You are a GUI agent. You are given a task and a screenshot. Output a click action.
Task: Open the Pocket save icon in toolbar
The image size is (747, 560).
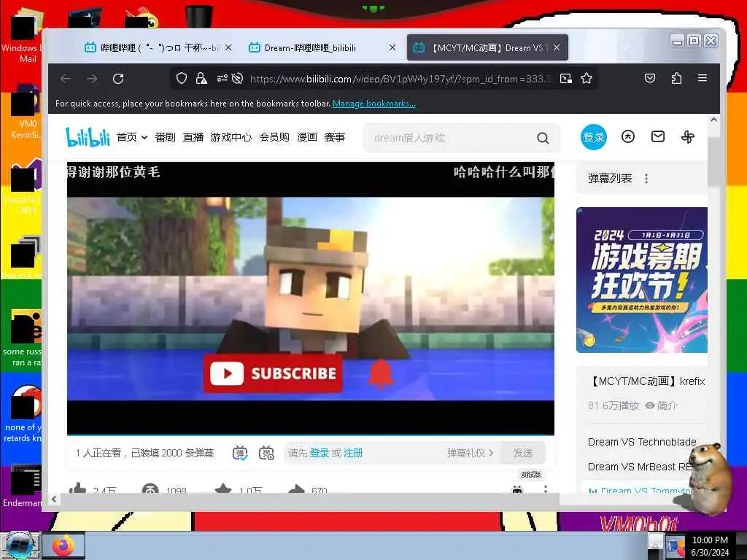(x=650, y=78)
